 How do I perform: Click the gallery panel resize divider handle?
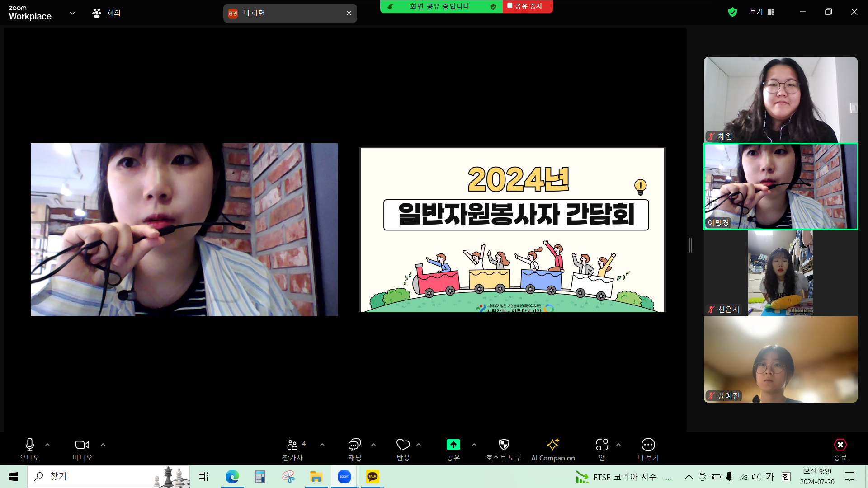point(690,245)
